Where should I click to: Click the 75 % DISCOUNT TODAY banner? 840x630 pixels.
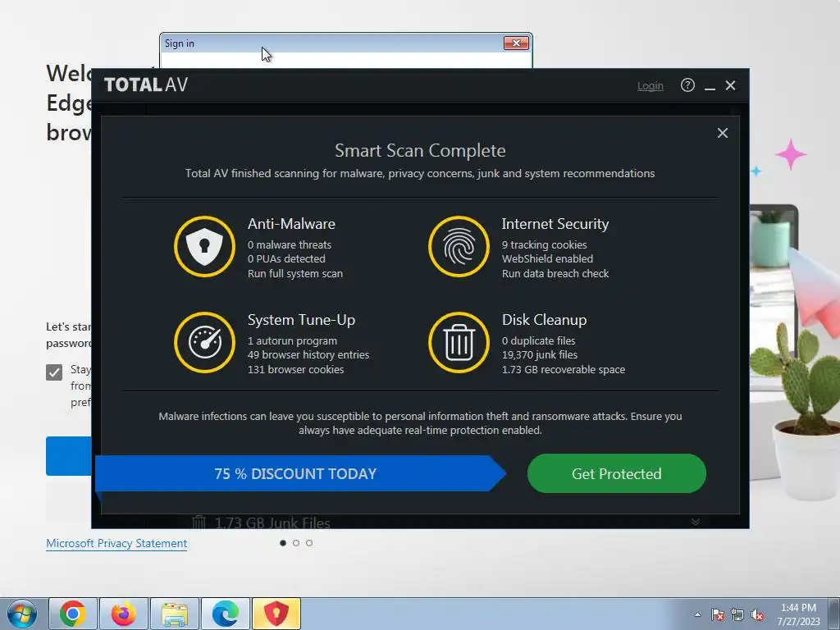[x=300, y=473]
